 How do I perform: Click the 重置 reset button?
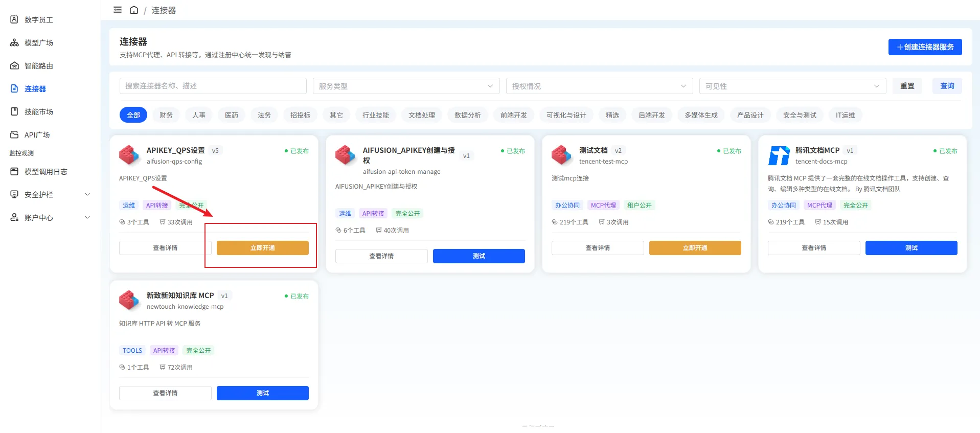coord(907,86)
